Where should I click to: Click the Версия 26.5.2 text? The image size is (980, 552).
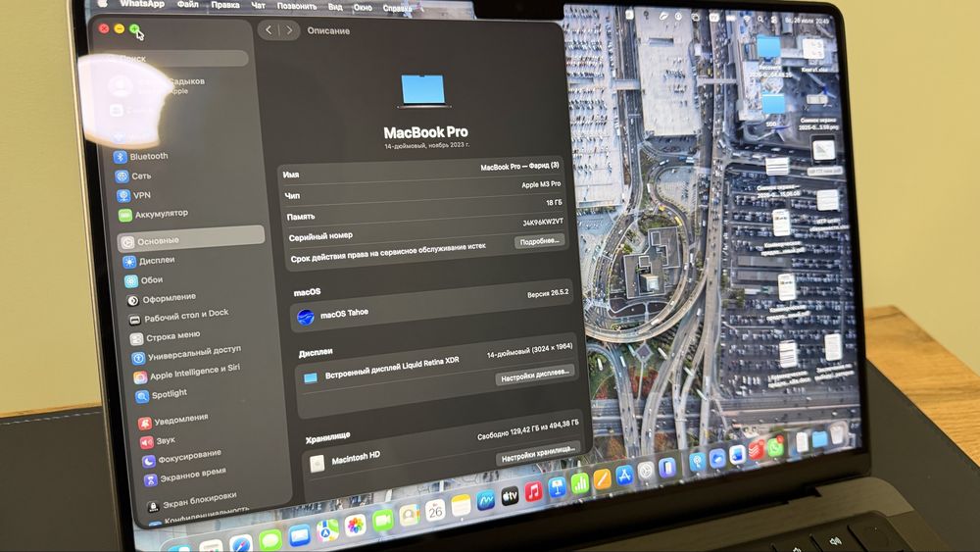548,293
